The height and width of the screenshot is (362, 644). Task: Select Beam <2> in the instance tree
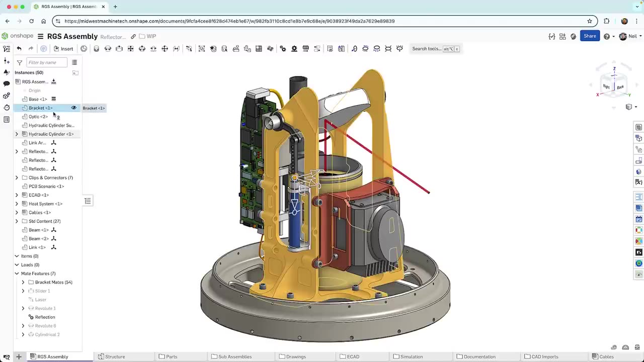tap(39, 239)
